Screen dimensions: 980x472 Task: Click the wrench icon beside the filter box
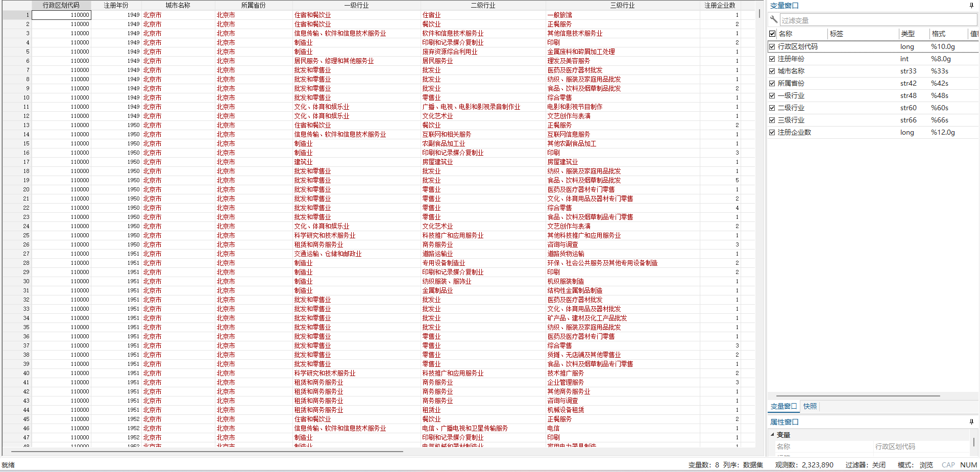[x=774, y=20]
